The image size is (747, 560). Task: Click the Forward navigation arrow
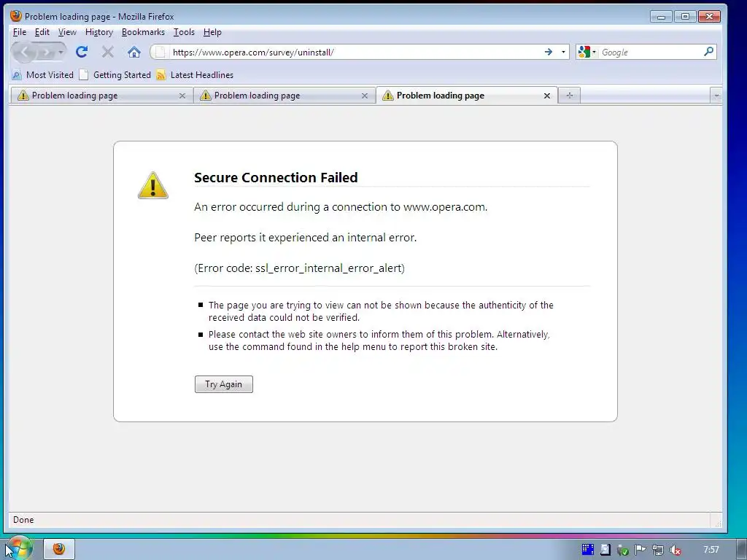coord(46,52)
